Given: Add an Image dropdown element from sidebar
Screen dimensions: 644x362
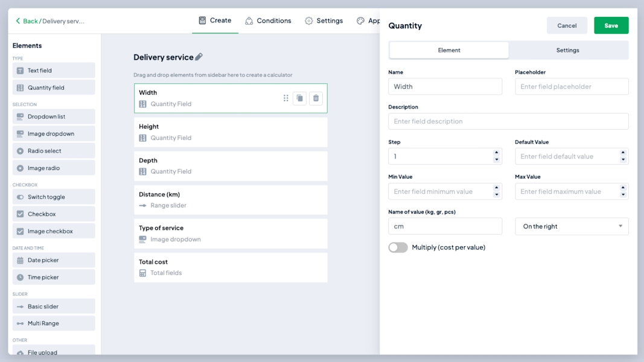Looking at the screenshot, I should (54, 134).
